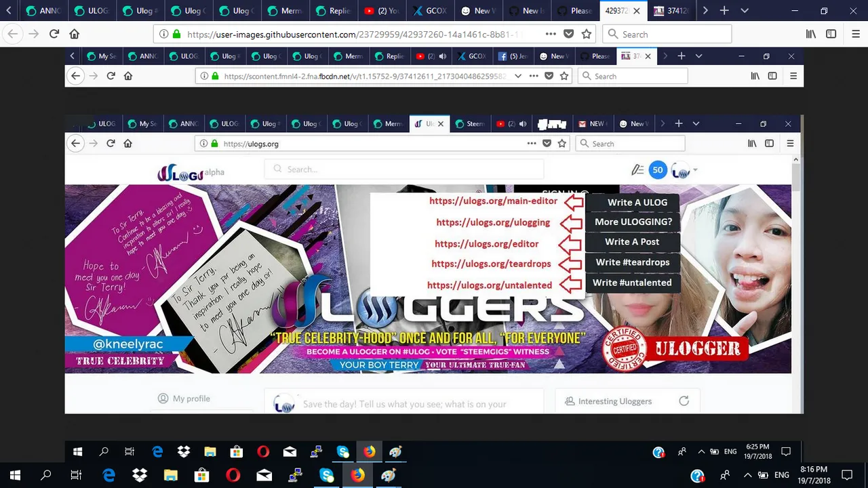Switch to the YouTube (2) tab in outermost window

tap(380, 11)
